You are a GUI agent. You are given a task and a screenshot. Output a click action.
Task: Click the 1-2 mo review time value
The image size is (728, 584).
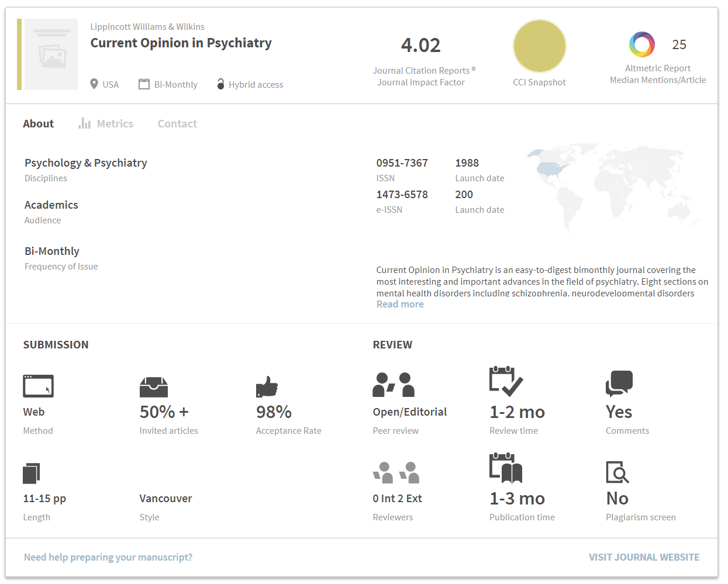pyautogui.click(x=517, y=412)
